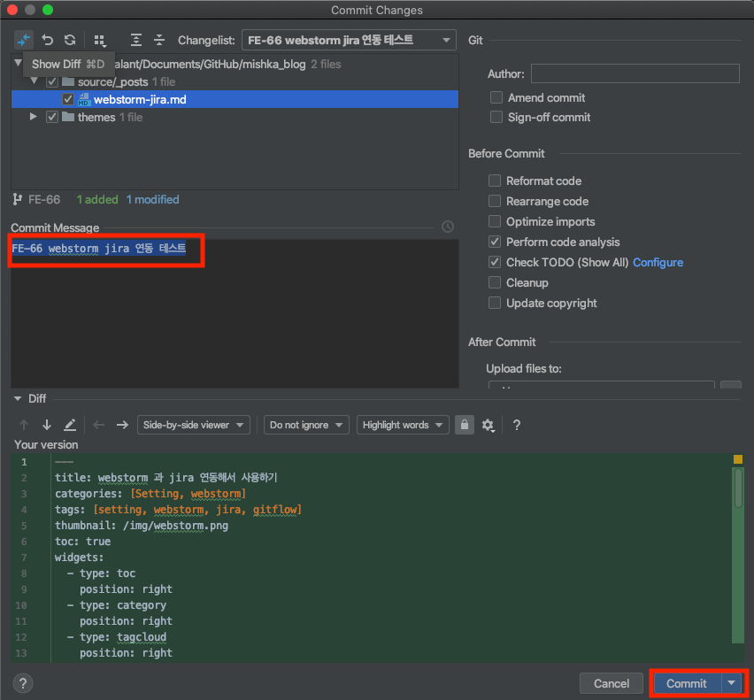Click the 1 modified status label
754x700 pixels.
(x=152, y=199)
